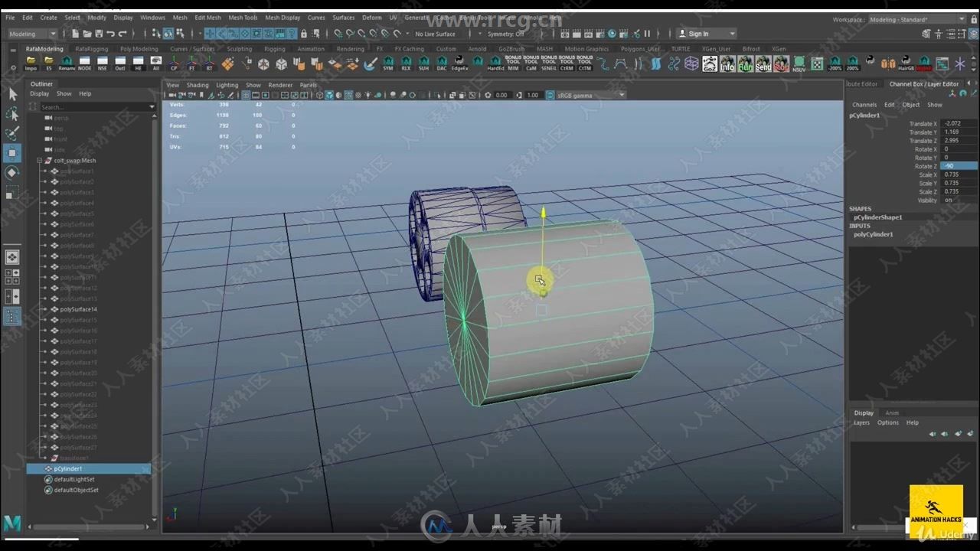Viewport: 980px width, 551px height.
Task: Select polySurface14 in the Outliner
Action: point(78,309)
